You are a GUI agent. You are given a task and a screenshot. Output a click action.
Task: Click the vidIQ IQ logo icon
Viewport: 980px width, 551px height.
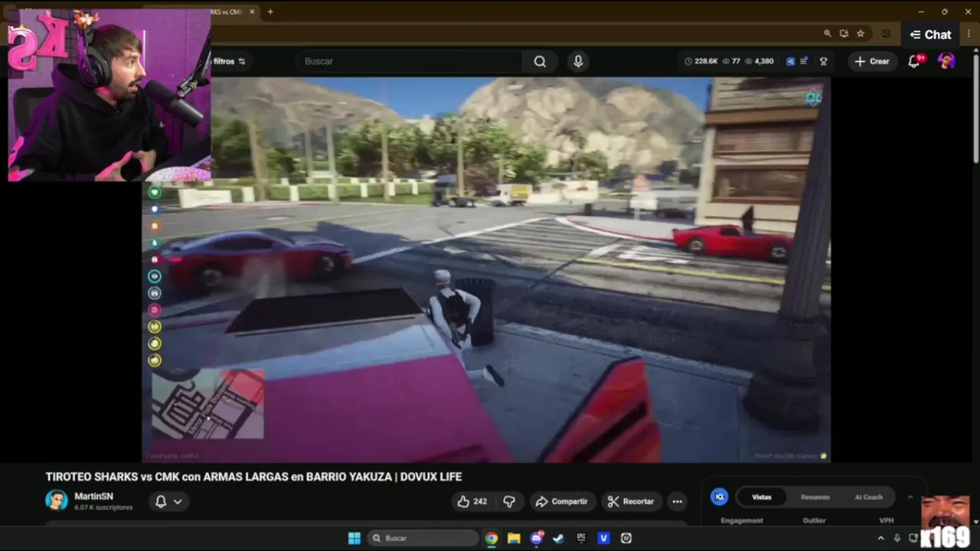pyautogui.click(x=719, y=497)
